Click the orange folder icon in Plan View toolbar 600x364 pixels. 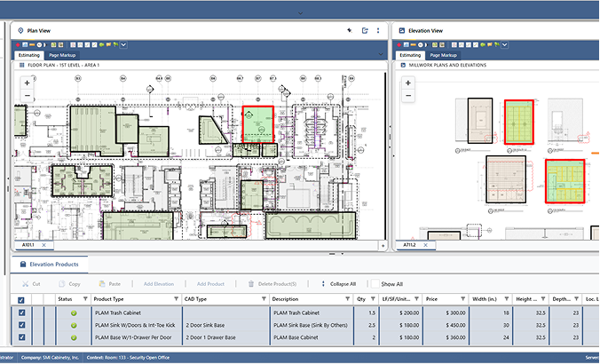pyautogui.click(x=108, y=44)
